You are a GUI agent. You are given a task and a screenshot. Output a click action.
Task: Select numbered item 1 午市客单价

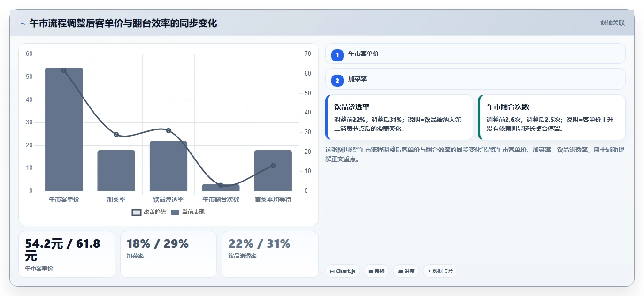[475, 53]
